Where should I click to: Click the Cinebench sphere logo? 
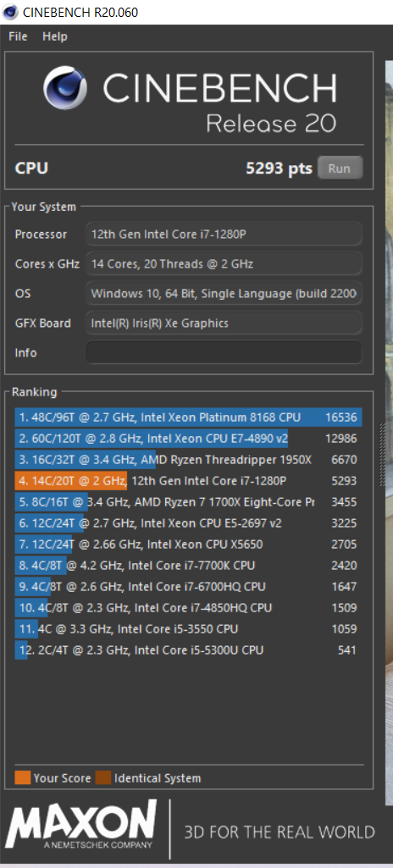(x=65, y=88)
